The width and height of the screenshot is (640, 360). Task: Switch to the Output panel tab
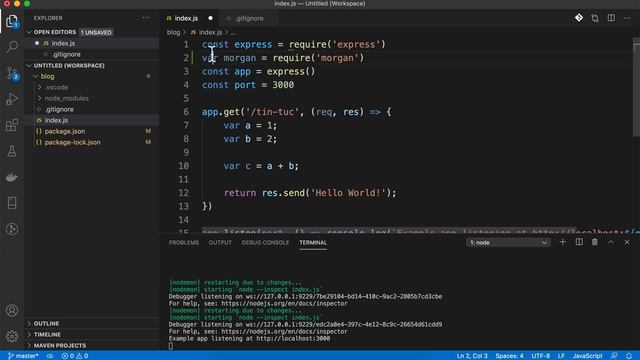click(x=220, y=242)
